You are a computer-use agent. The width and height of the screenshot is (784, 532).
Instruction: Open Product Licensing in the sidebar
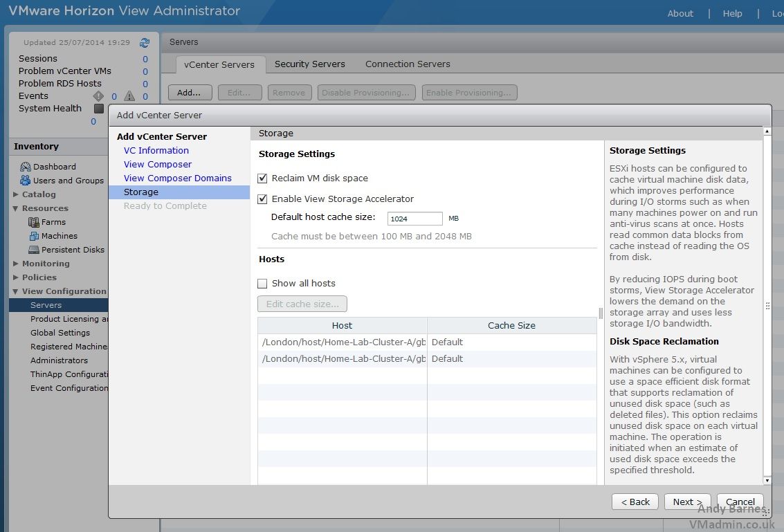point(69,319)
